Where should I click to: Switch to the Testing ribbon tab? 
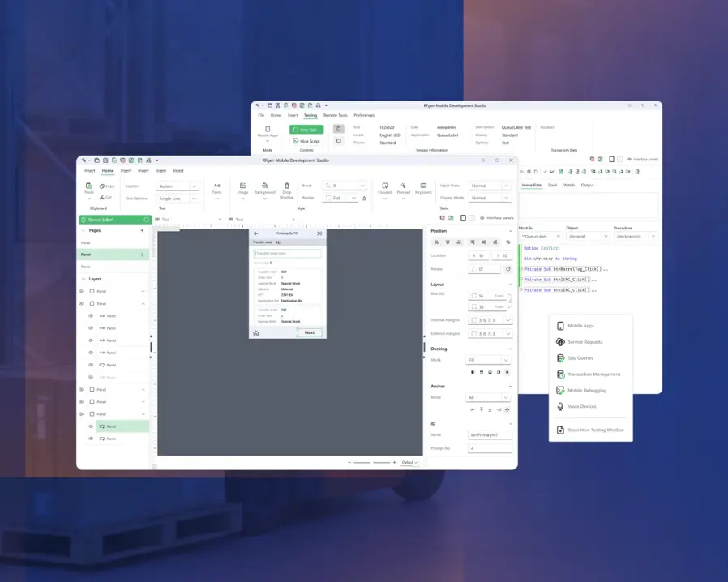(310, 115)
